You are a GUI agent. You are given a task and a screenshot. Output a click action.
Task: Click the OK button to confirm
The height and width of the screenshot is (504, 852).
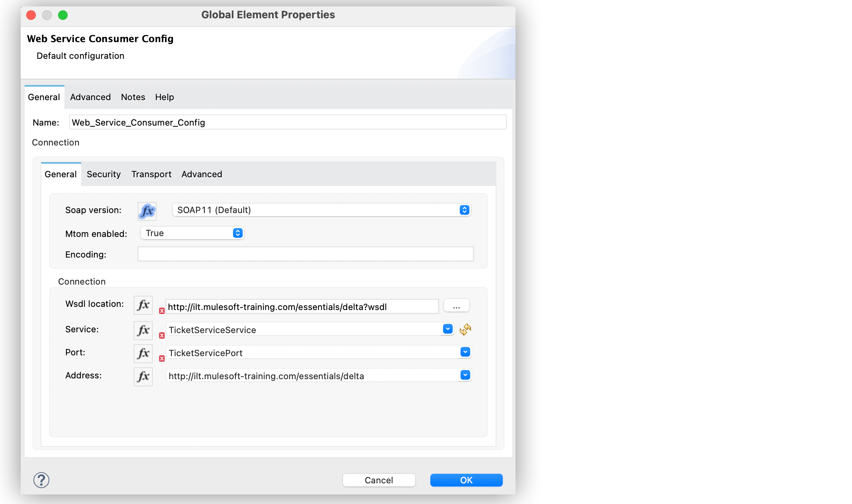click(467, 479)
